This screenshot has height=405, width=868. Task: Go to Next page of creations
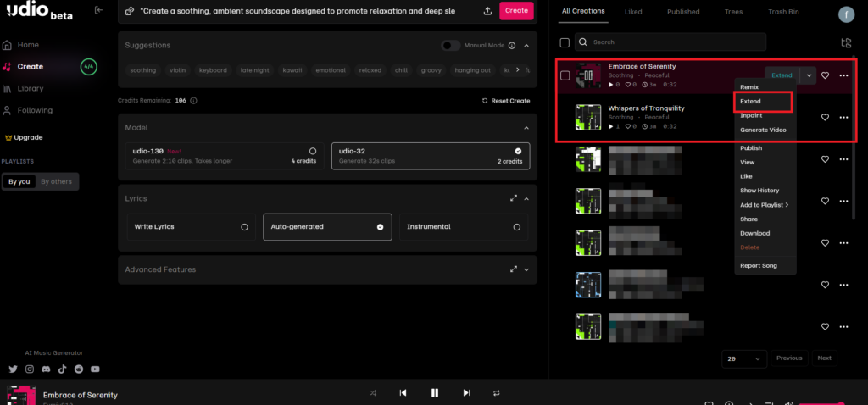click(824, 358)
